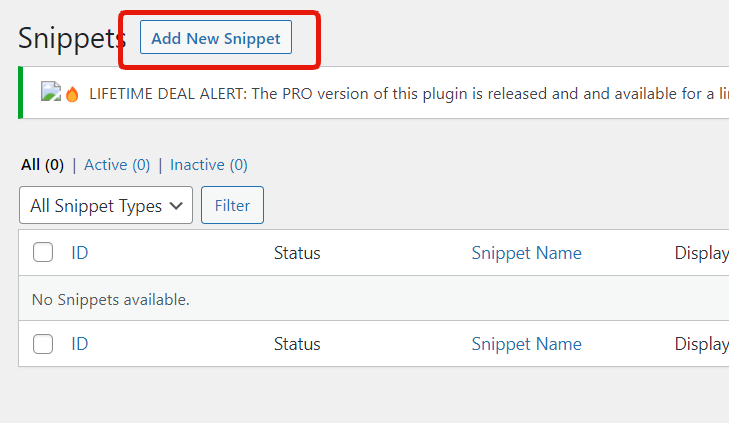Click the "No Snippets available." row
The height and width of the screenshot is (423, 729).
[111, 299]
